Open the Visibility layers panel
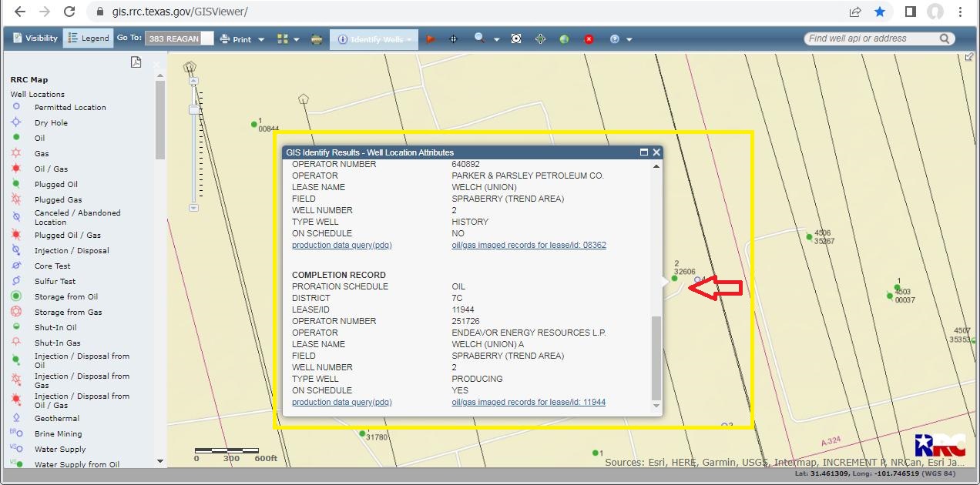 (35, 38)
